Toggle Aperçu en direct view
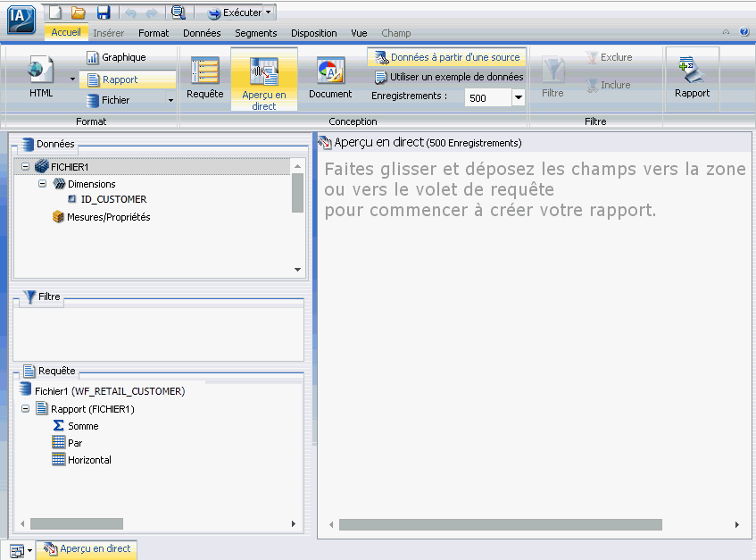 click(263, 79)
